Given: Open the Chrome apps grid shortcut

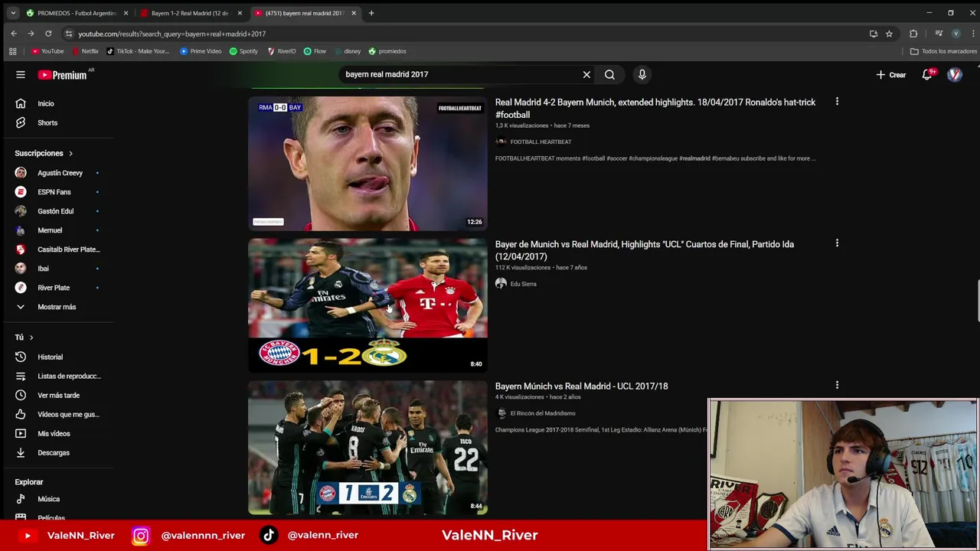Looking at the screenshot, I should click(12, 51).
